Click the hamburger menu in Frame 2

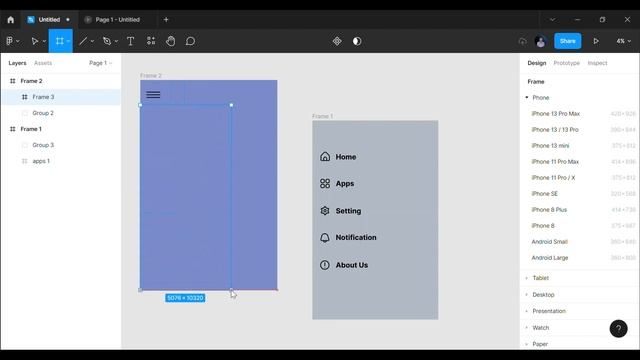[153, 95]
